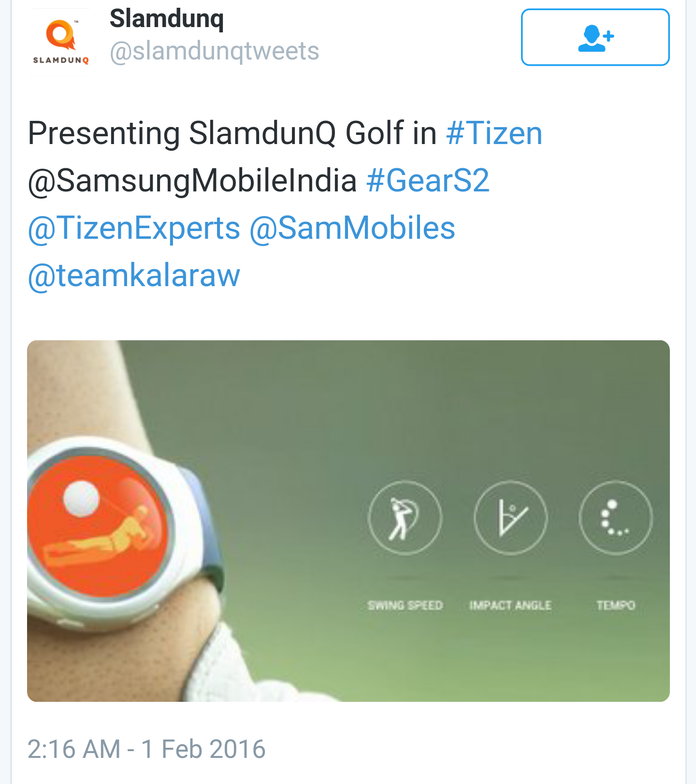
Task: Tap the orange smartwatch face in image
Action: [97, 524]
